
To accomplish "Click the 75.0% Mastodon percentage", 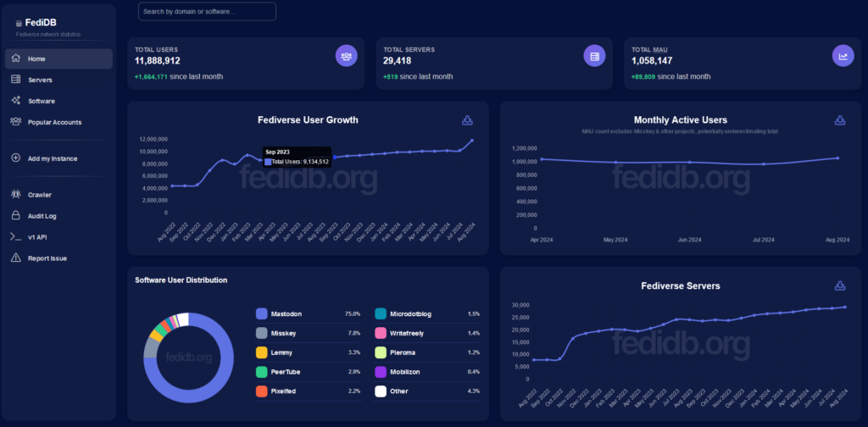I will (353, 313).
